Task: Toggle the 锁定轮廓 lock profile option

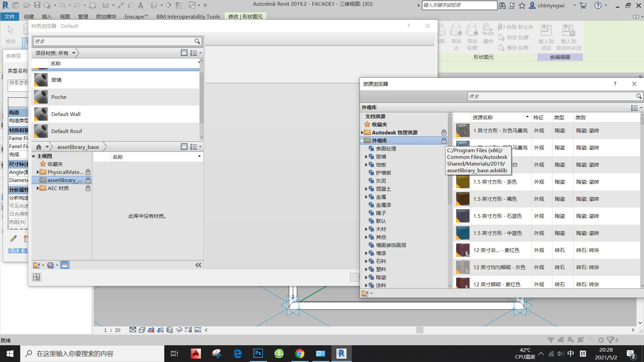Action: [515, 37]
